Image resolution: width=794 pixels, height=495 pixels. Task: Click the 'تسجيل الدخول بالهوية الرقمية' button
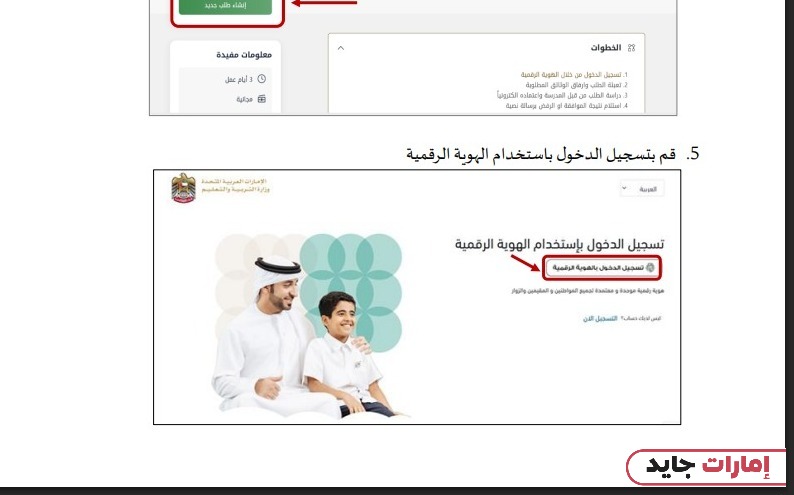point(602,268)
